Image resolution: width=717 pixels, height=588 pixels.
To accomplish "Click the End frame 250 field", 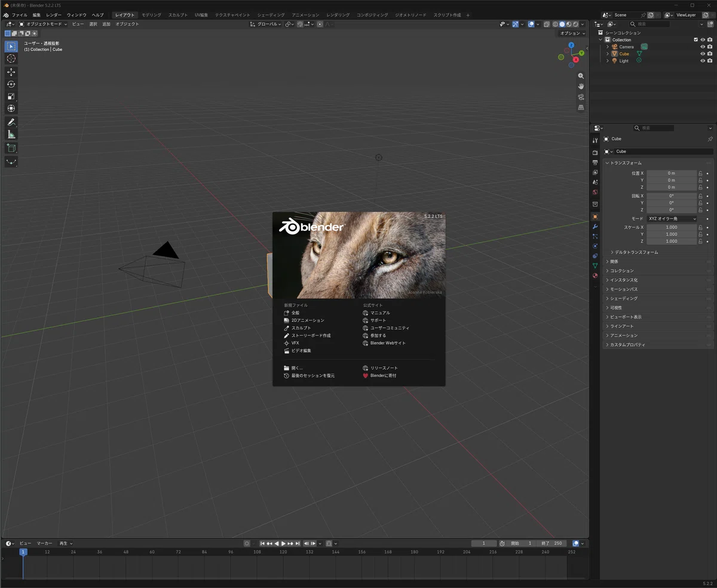I will [553, 543].
